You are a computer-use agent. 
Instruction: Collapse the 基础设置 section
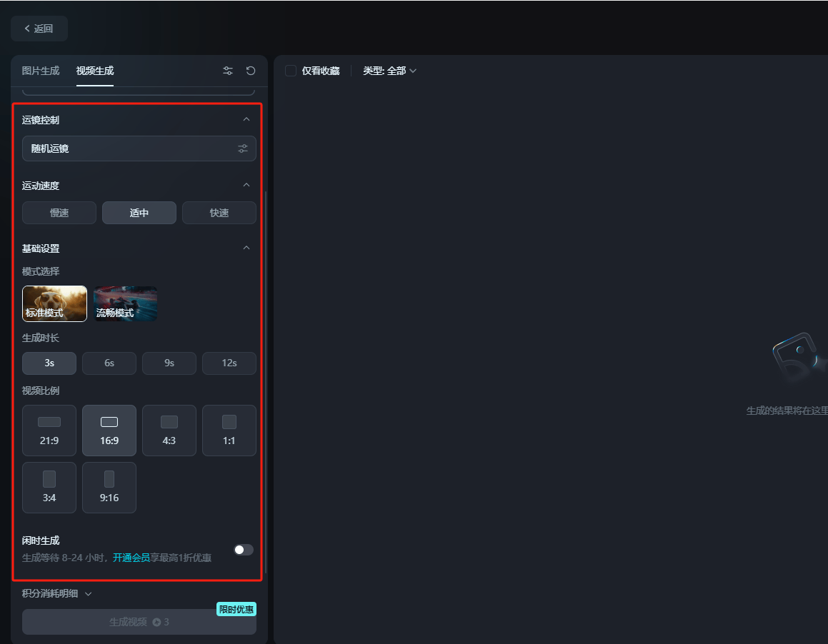pos(246,248)
